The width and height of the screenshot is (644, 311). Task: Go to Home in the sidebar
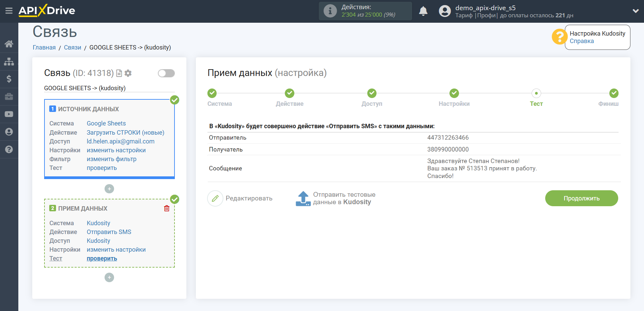point(9,44)
